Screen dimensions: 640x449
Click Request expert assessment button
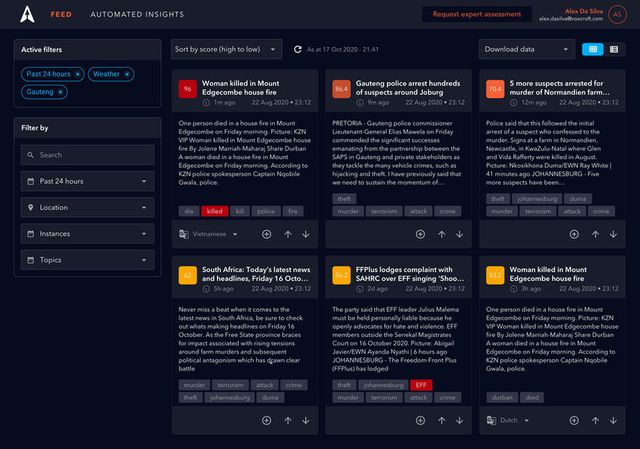coord(477,14)
